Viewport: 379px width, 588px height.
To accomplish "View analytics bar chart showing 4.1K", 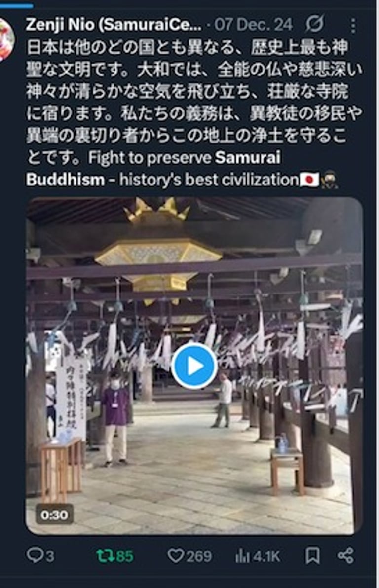I will (x=258, y=556).
